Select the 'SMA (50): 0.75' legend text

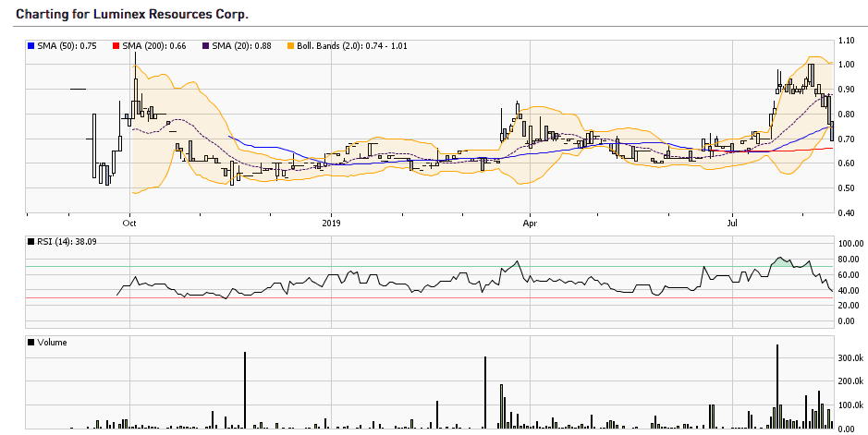click(x=67, y=46)
